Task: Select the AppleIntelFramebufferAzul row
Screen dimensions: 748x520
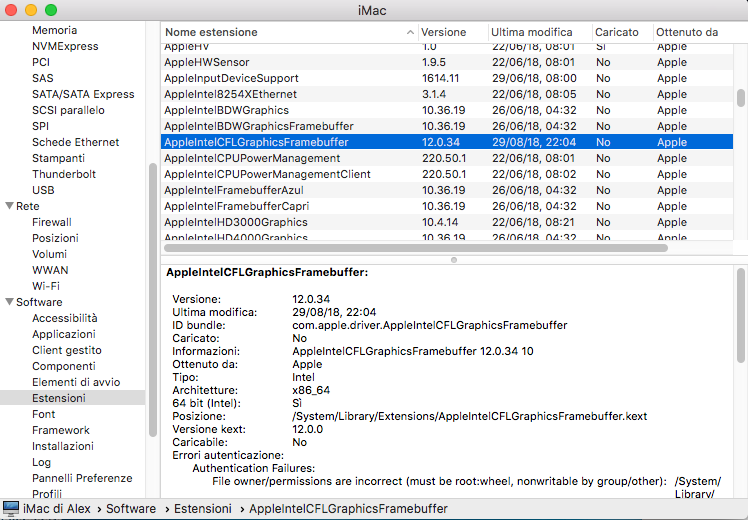Action: pos(447,190)
